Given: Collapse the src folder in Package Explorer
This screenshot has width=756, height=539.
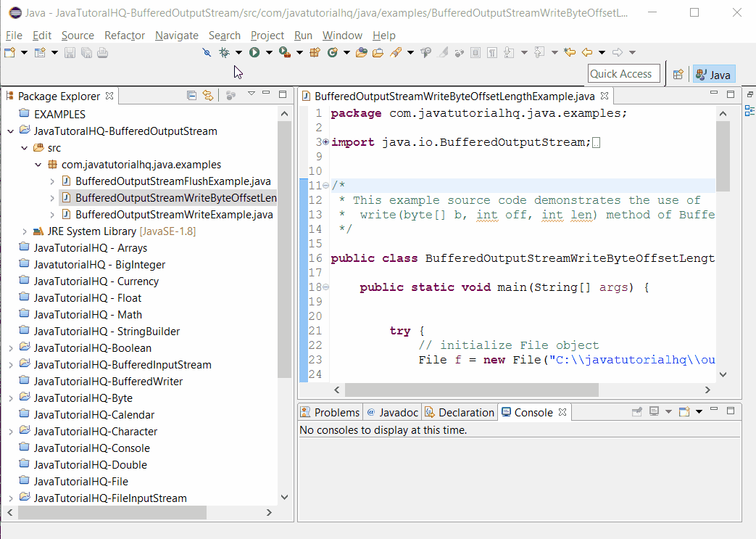Looking at the screenshot, I should click(x=24, y=147).
